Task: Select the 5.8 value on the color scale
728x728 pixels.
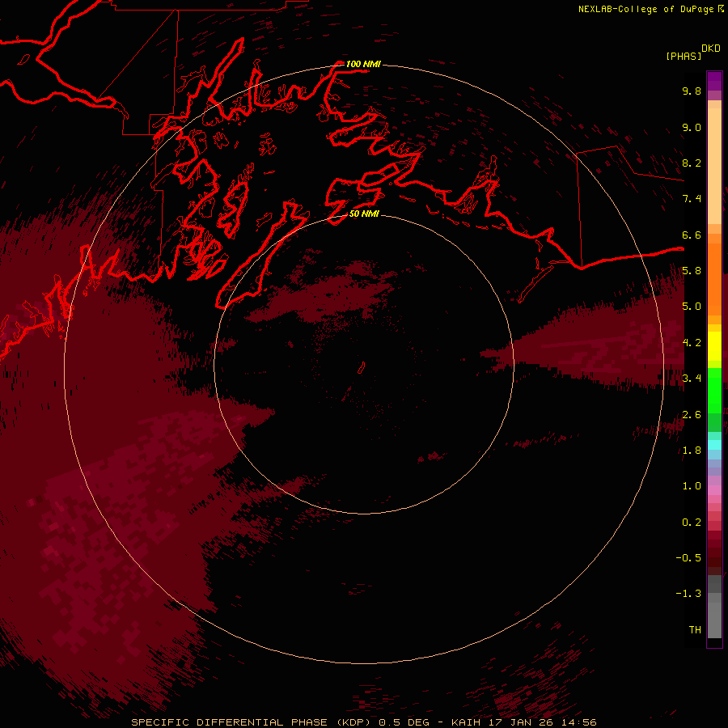Action: [x=692, y=271]
